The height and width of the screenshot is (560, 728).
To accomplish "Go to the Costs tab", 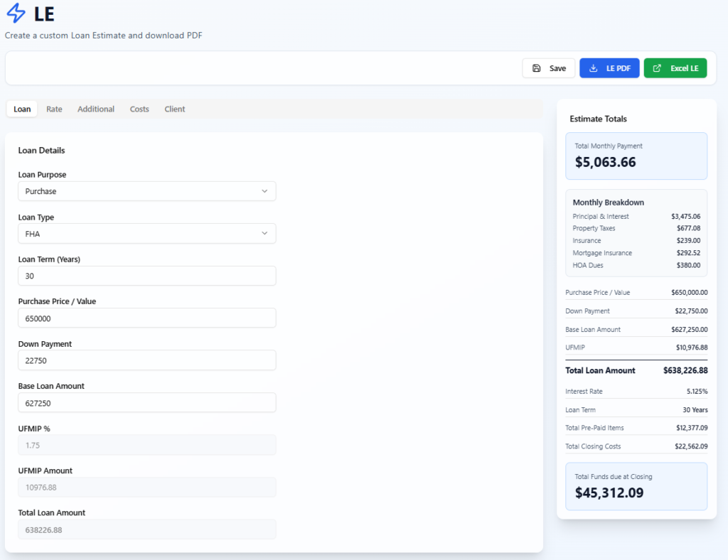I will click(x=139, y=109).
